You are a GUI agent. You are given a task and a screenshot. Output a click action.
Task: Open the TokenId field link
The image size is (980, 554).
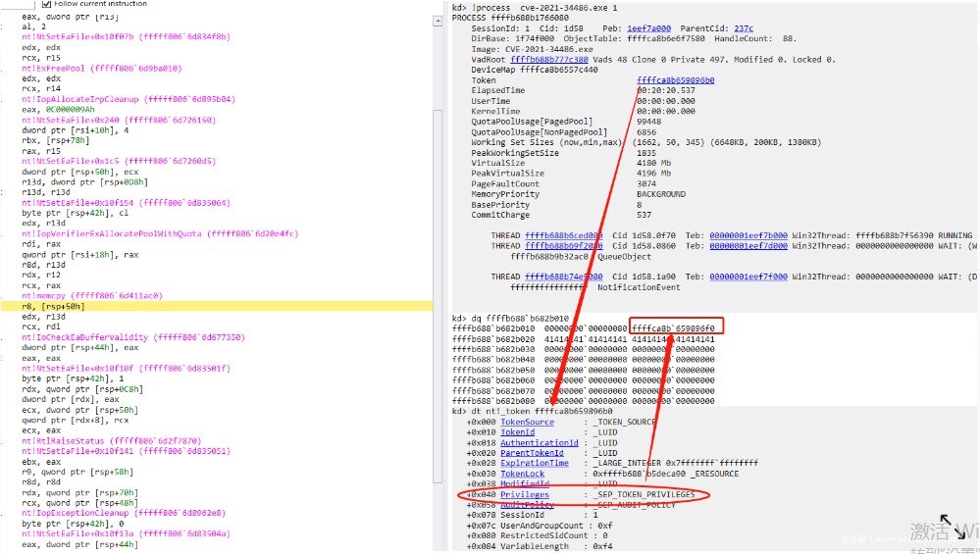click(518, 432)
